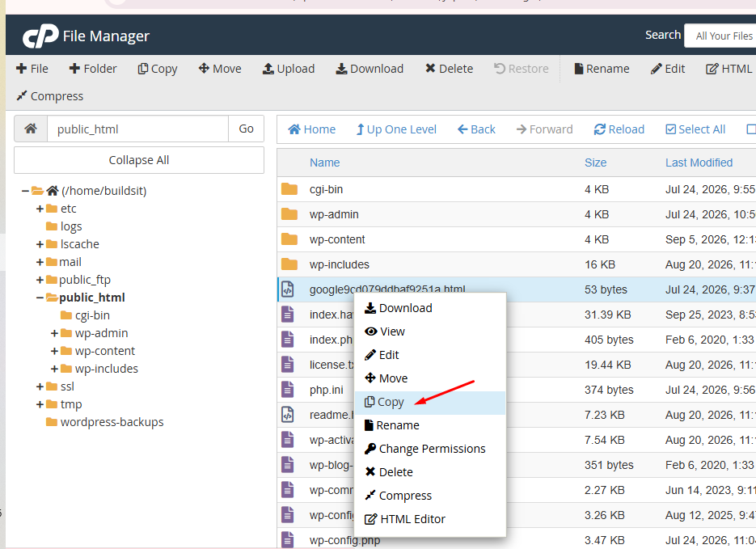Choose View from the context menu
756x549 pixels.
[x=429, y=332]
